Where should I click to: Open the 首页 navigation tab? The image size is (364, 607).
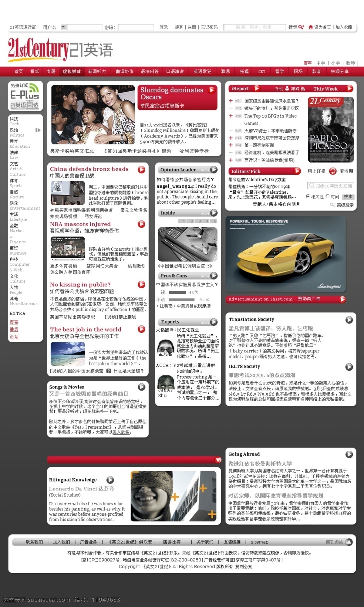19,71
